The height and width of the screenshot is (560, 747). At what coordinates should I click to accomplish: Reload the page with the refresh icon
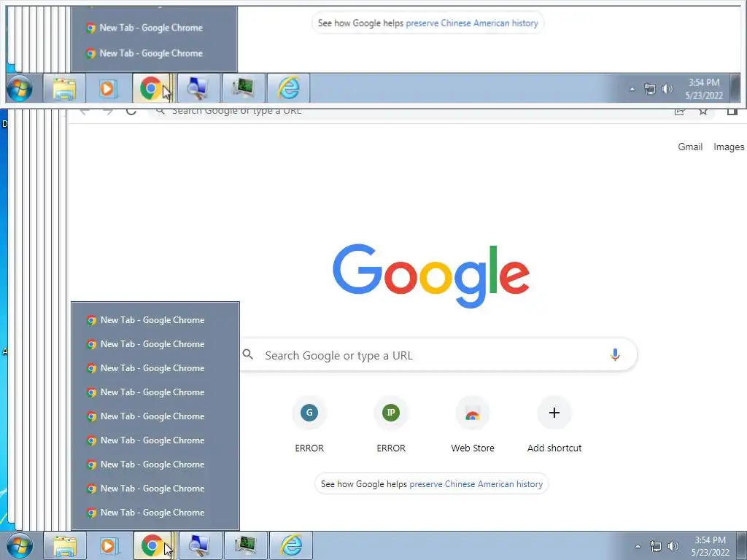pos(131,112)
